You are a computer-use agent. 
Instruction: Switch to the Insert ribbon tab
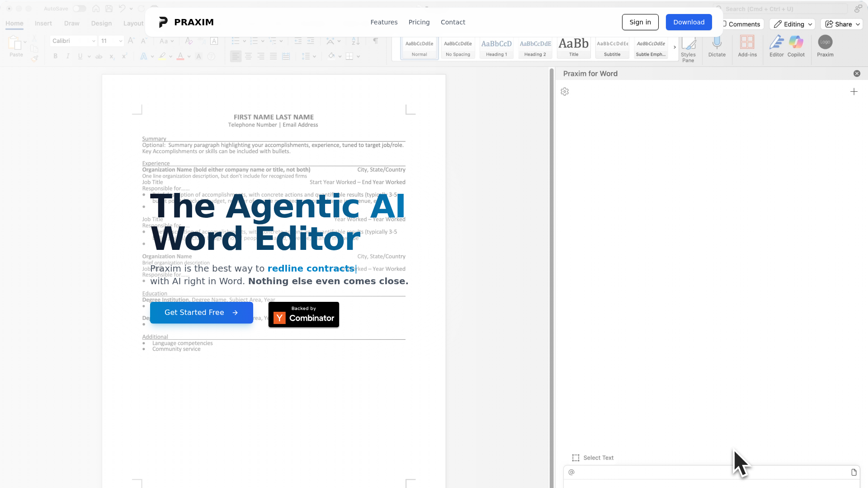(43, 23)
